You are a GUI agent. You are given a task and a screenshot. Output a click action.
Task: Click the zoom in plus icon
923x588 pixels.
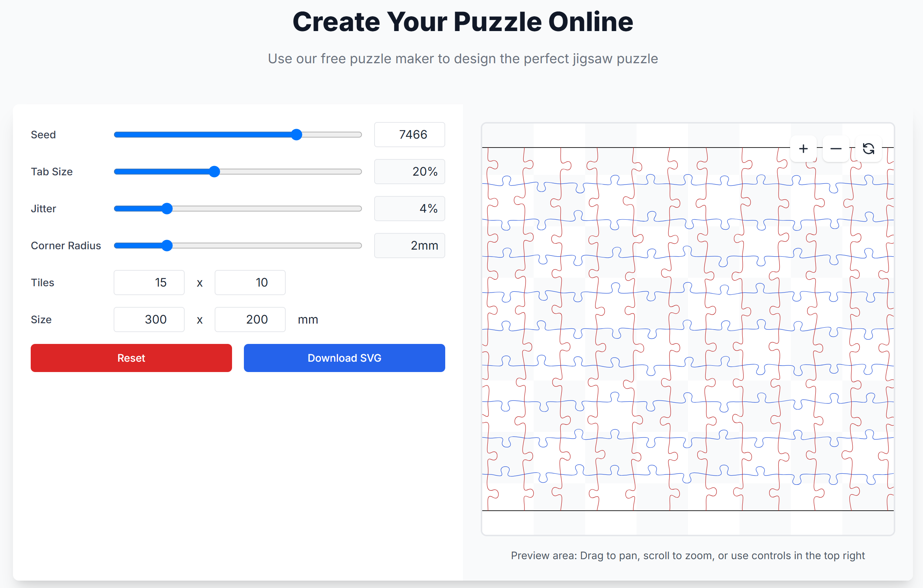click(803, 149)
